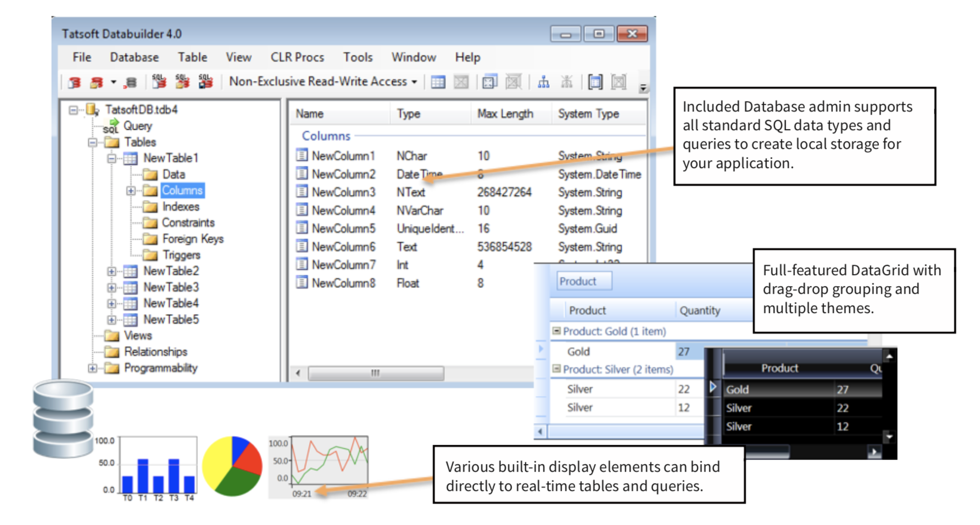This screenshot has width=980, height=525.
Task: Click the grayed delete procedure toolbar icon
Action: coord(619,82)
